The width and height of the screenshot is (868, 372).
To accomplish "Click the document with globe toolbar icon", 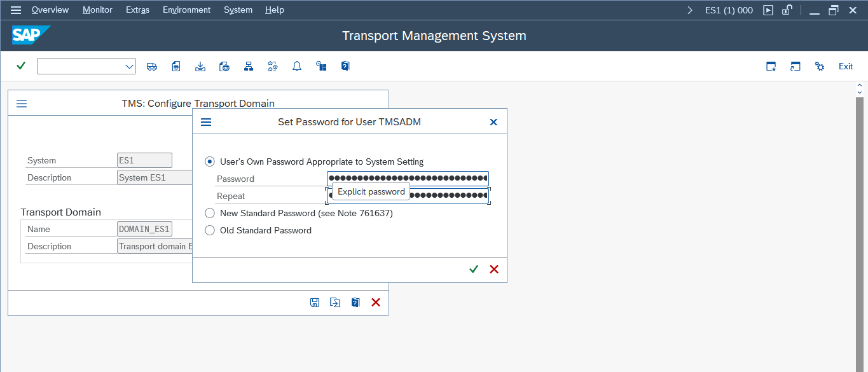I will 176,66.
